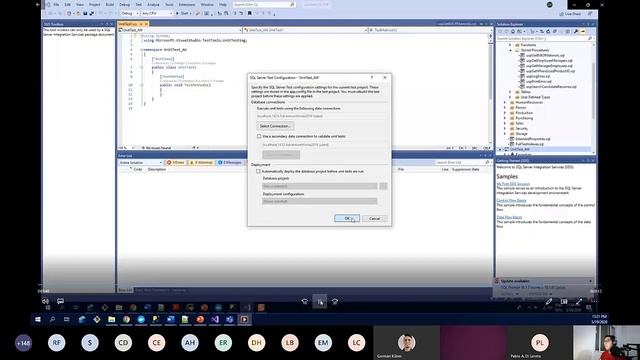640x360 pixels.
Task: Open the Data Flow Basics sample link
Action: 509,217
